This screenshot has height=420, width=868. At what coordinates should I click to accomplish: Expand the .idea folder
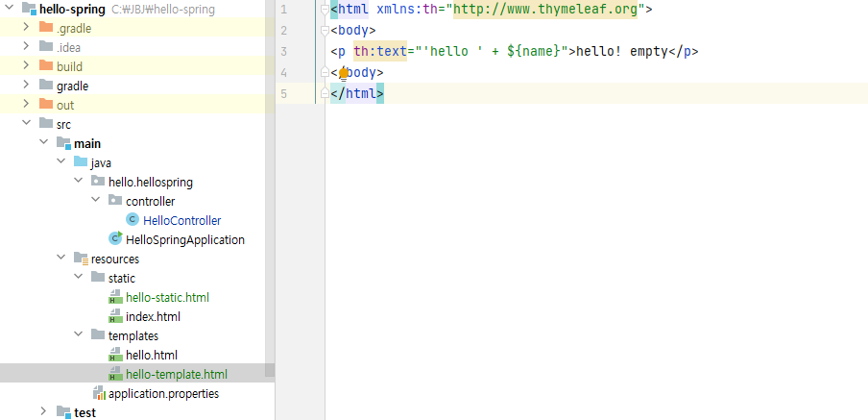click(x=26, y=46)
